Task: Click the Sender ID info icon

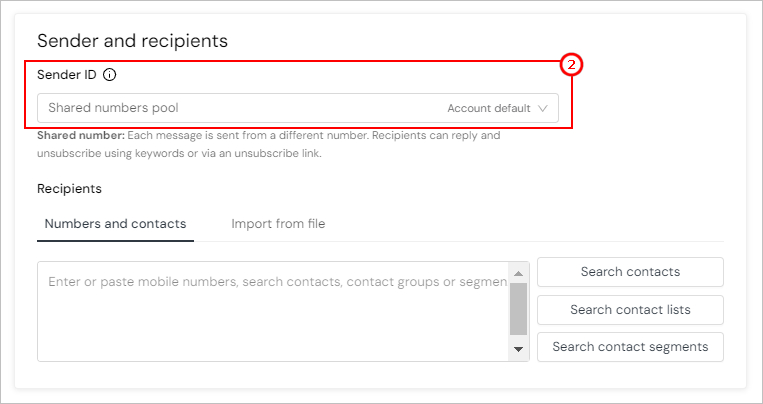Action: [110, 74]
